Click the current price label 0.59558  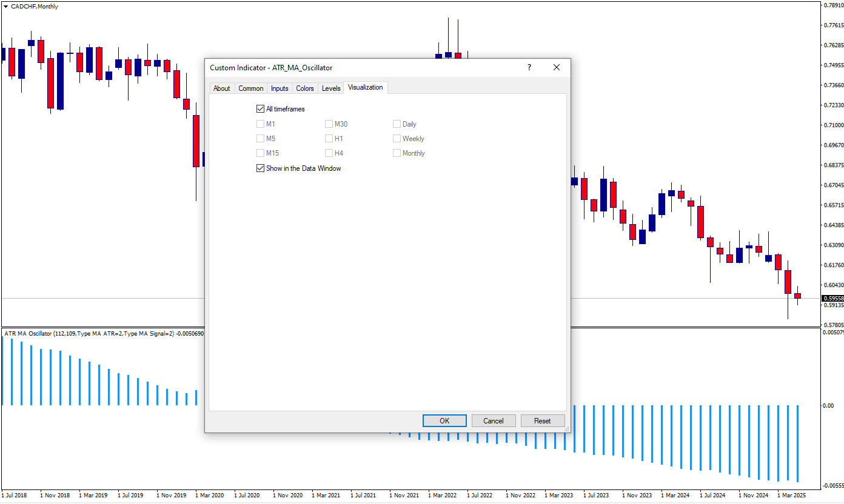click(x=832, y=299)
